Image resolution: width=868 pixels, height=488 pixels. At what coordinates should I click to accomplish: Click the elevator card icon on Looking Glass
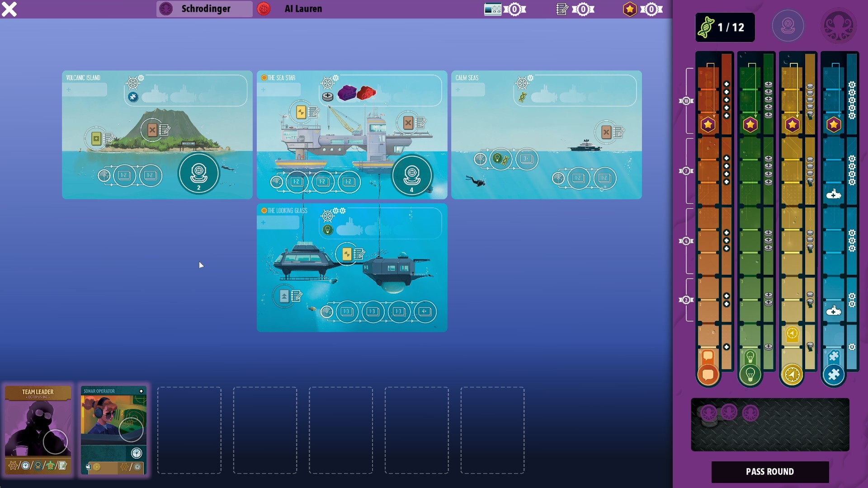click(x=284, y=296)
